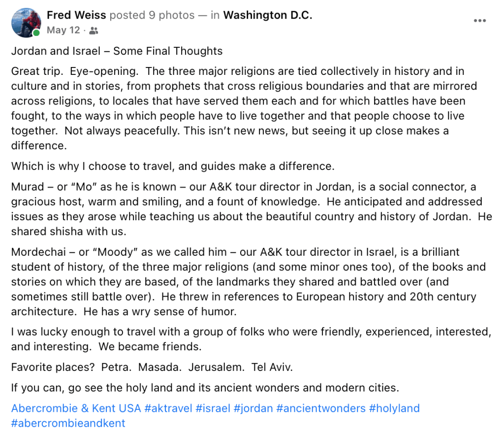
Task: Click the green online status dot
Action: click(36, 33)
